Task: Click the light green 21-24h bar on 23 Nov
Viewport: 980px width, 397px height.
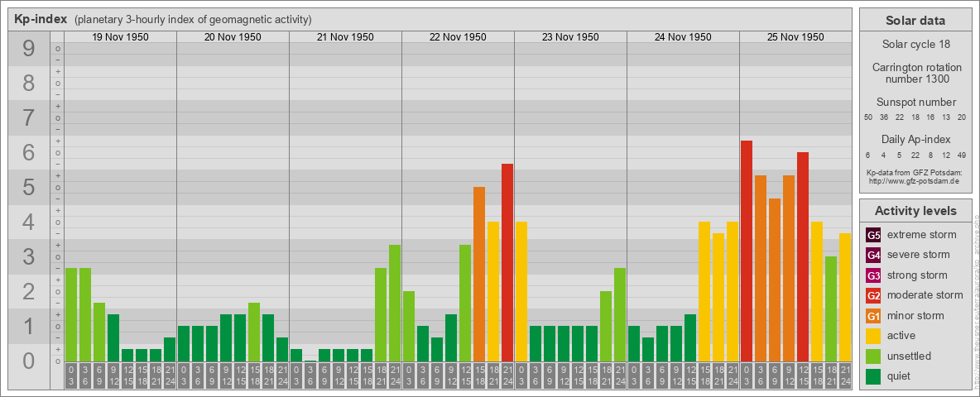Action: tap(620, 314)
